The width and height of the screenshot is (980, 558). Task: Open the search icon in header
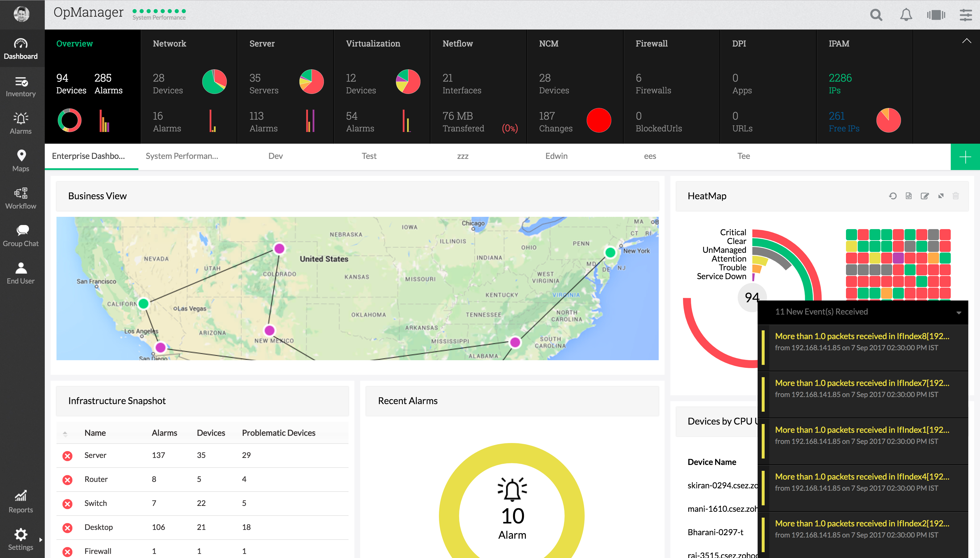click(876, 15)
